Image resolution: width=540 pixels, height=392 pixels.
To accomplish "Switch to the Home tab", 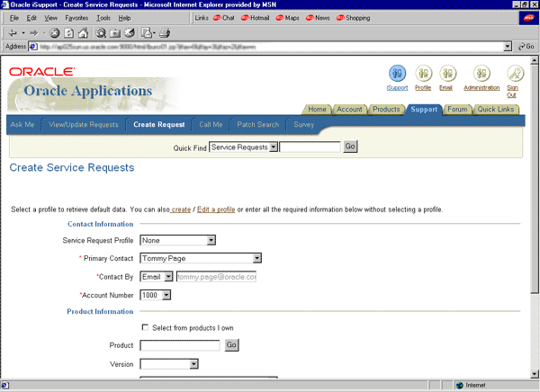I will [x=317, y=110].
